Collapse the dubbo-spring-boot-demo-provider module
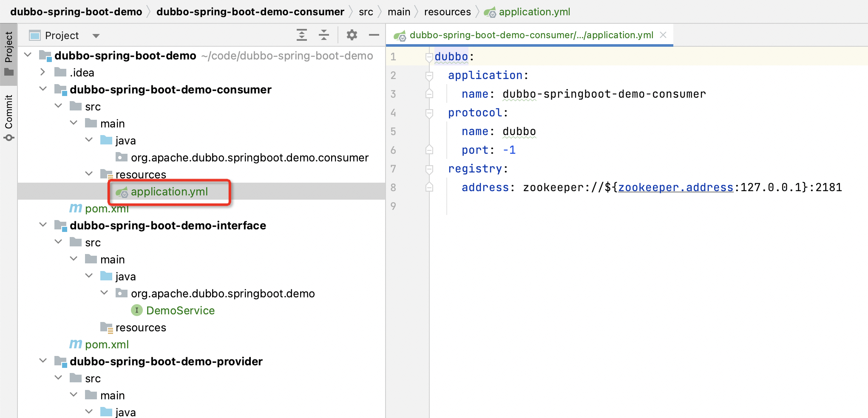Screen dimensions: 868x418 click(x=43, y=361)
